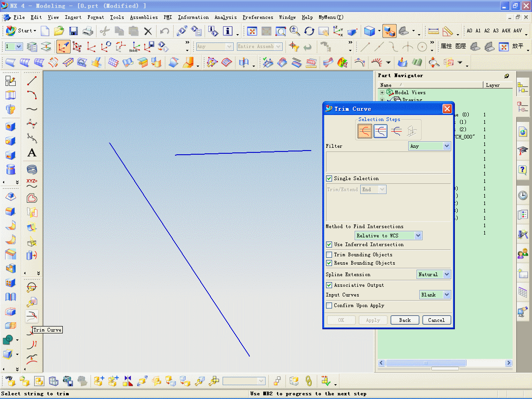Select the first Trim Curve selection step
The width and height of the screenshot is (532, 399).
(365, 131)
